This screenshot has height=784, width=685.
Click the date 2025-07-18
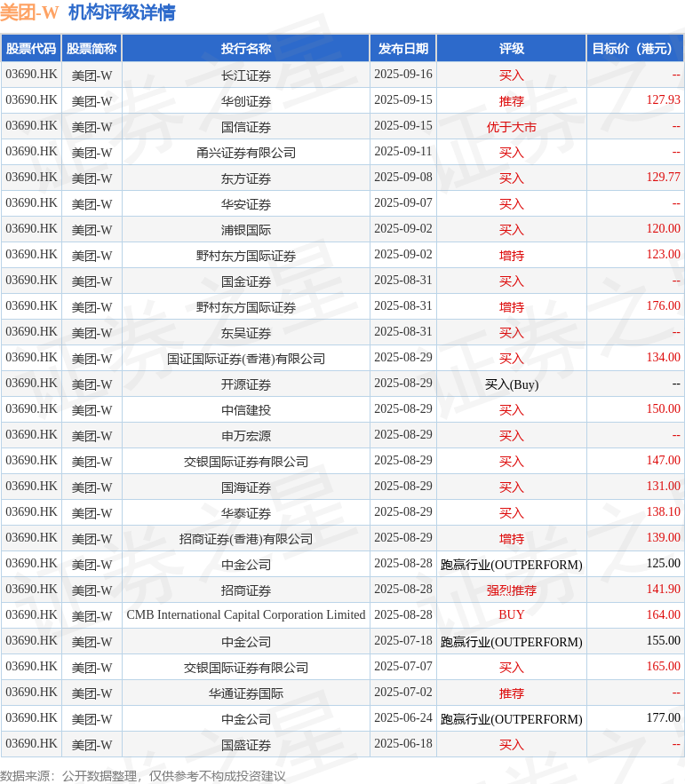[402, 640]
